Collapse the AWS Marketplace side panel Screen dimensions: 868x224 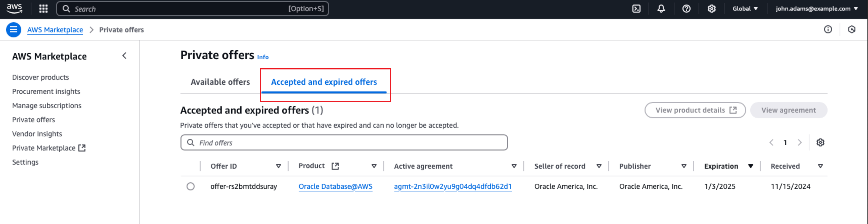(124, 56)
